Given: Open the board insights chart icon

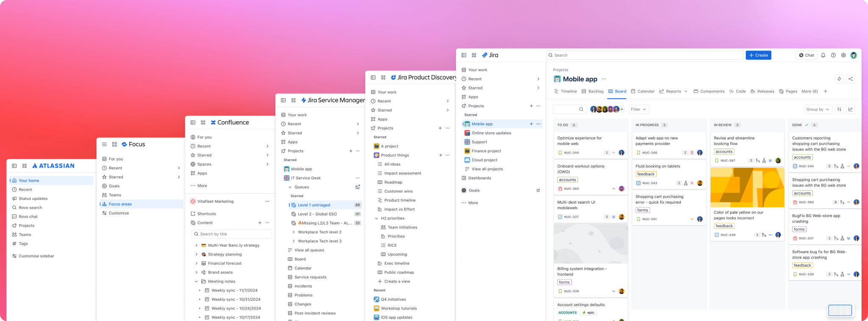Looking at the screenshot, I should [850, 109].
